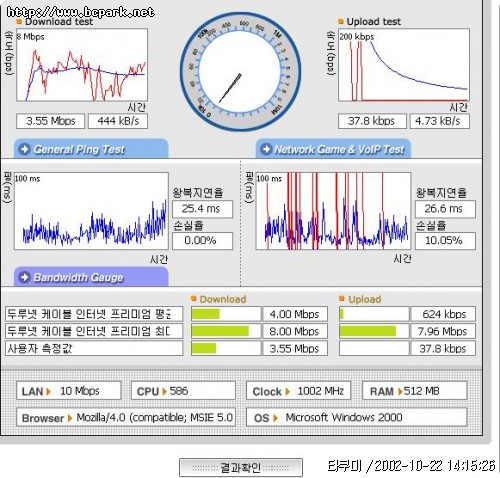Click the Download test graph
This screenshot has width=500, height=478.
[x=82, y=65]
